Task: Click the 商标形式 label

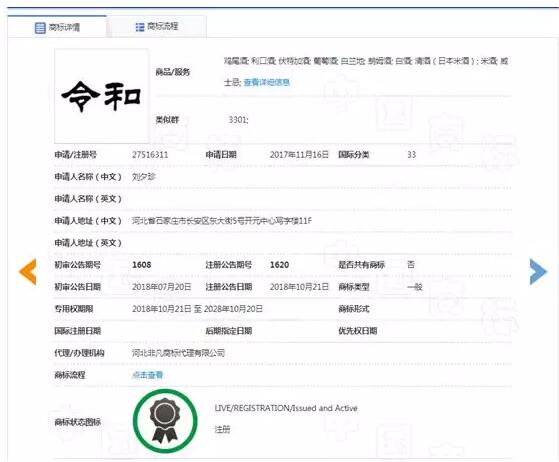Action: point(354,309)
